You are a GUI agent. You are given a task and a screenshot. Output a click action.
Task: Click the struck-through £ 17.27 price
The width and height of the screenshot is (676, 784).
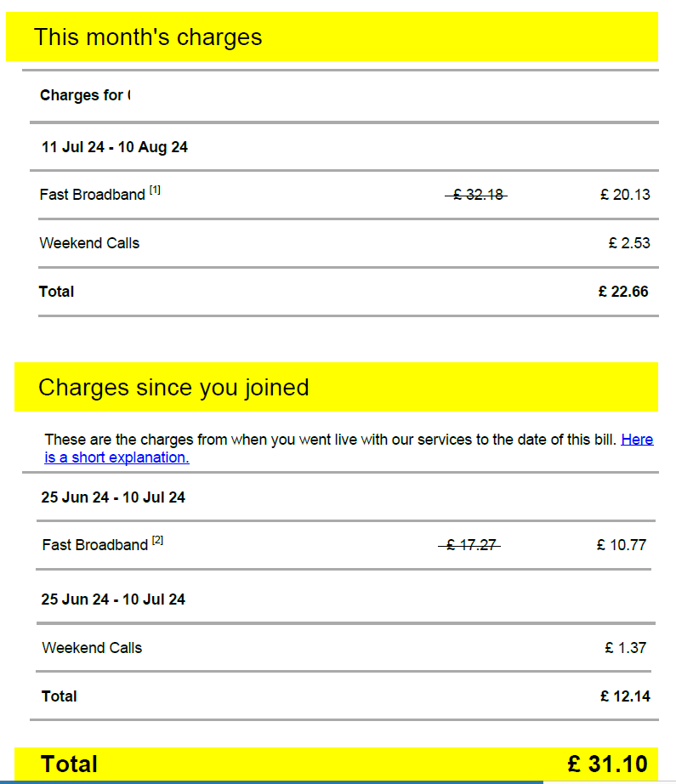[x=470, y=545]
